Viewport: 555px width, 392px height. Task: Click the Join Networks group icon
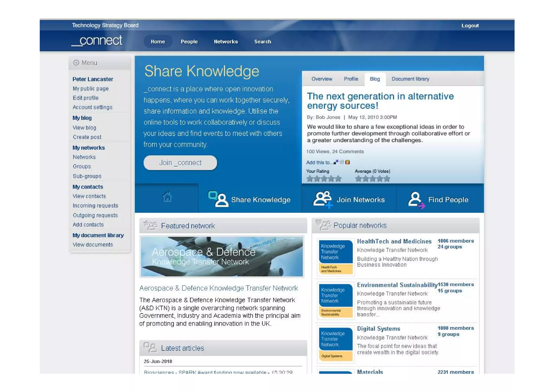[x=322, y=199]
